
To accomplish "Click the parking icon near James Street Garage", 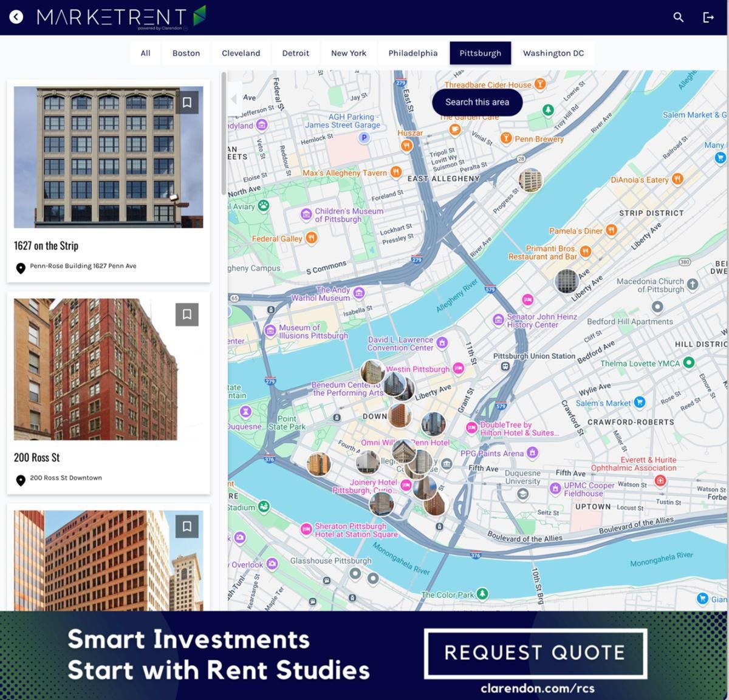I will click(x=363, y=137).
